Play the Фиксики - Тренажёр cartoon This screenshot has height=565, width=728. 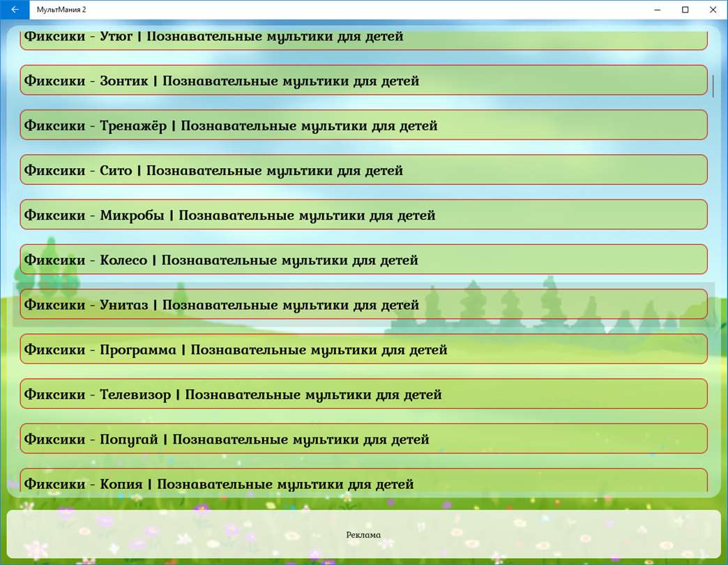363,125
